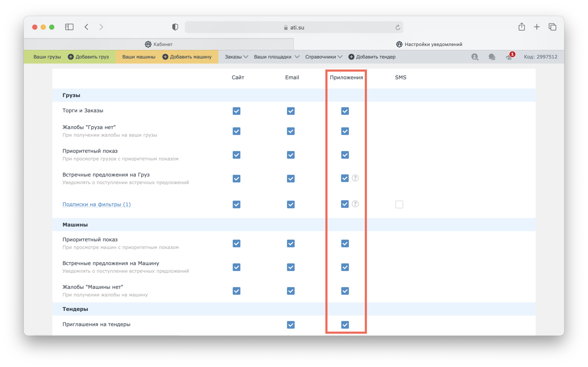Uncheck Сайт for Встречные предложения на Машину
Screen dimensions: 588x367
(x=237, y=268)
